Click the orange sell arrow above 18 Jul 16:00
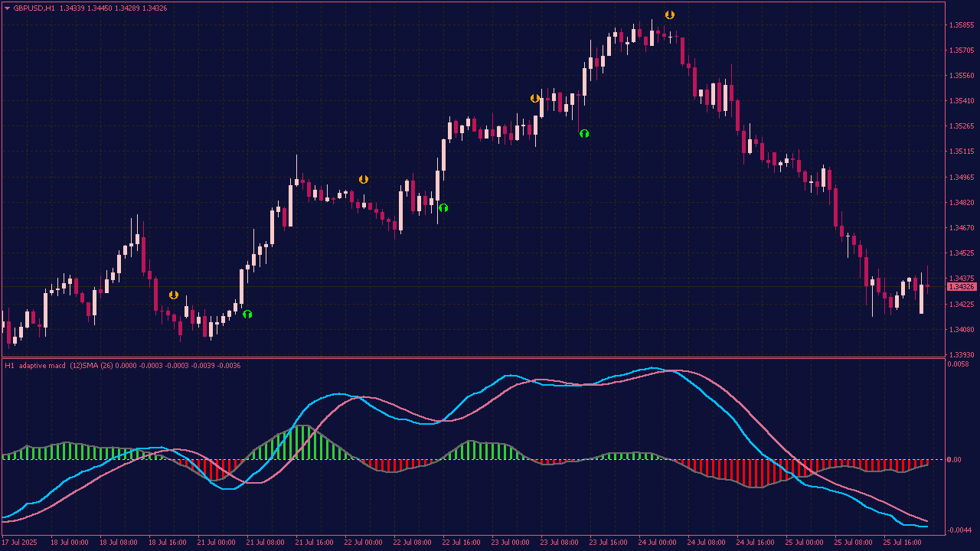 click(174, 295)
